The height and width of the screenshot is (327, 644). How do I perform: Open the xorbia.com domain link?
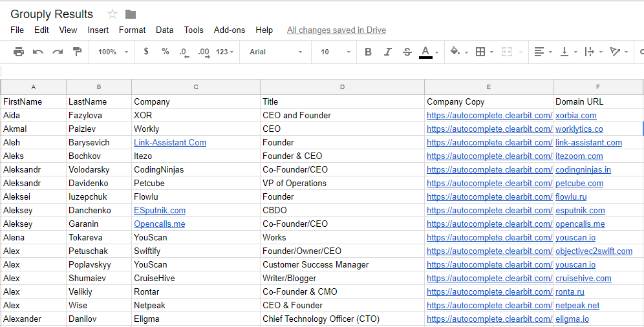tap(576, 115)
